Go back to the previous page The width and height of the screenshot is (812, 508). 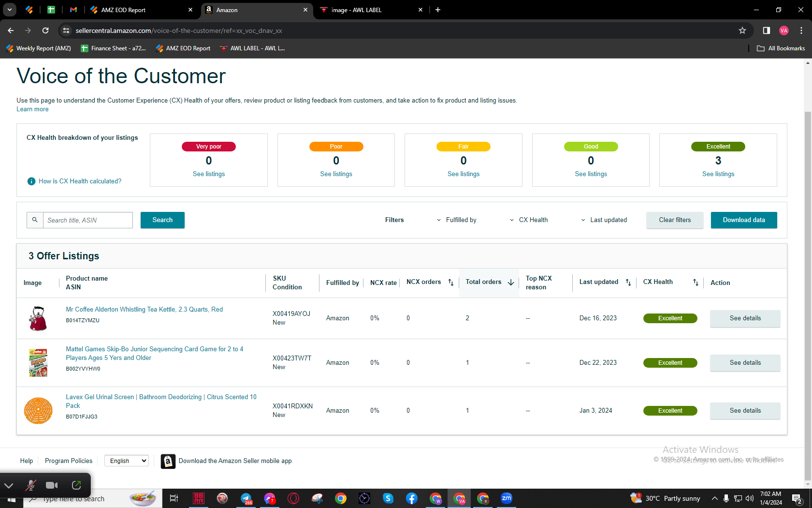[x=11, y=30]
